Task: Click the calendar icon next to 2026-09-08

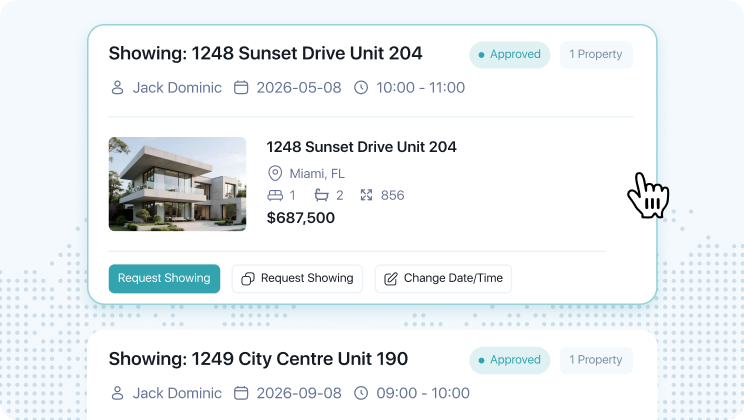Action: point(241,393)
